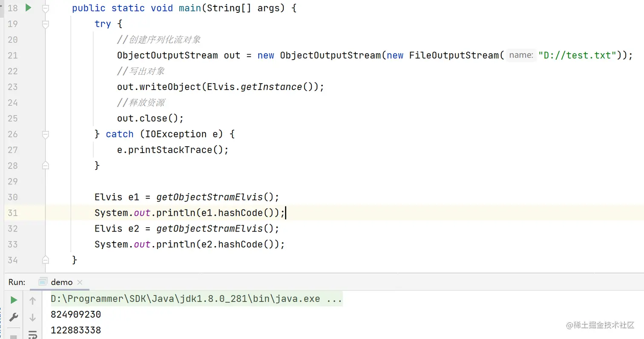Click the java.exe command line in console
Image resolution: width=644 pixels, height=339 pixels.
(196, 299)
